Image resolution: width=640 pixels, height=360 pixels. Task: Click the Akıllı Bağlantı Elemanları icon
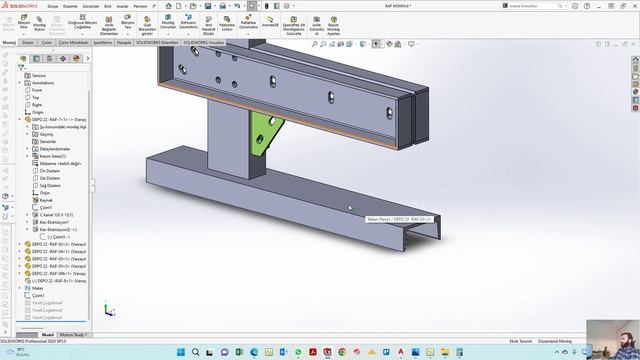click(x=109, y=19)
